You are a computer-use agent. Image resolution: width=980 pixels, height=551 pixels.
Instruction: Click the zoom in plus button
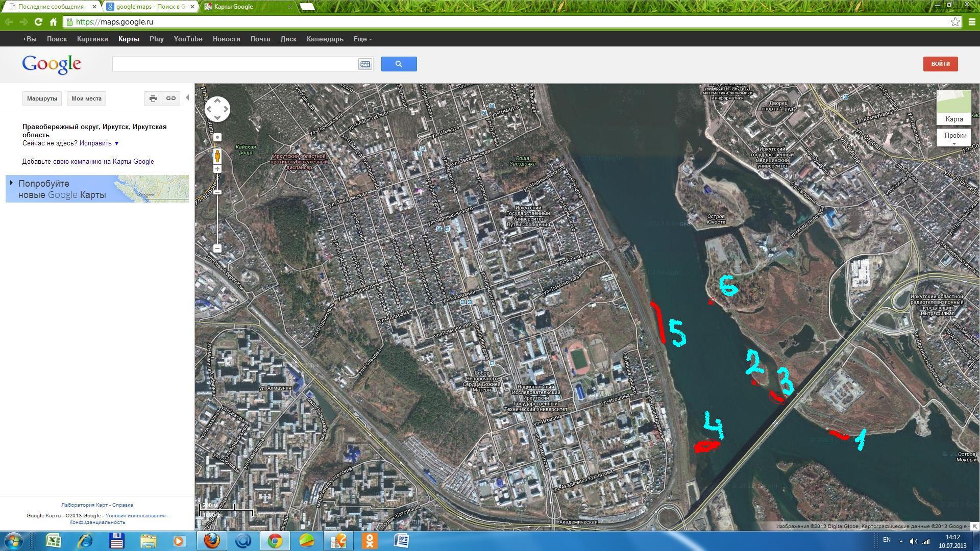217,169
